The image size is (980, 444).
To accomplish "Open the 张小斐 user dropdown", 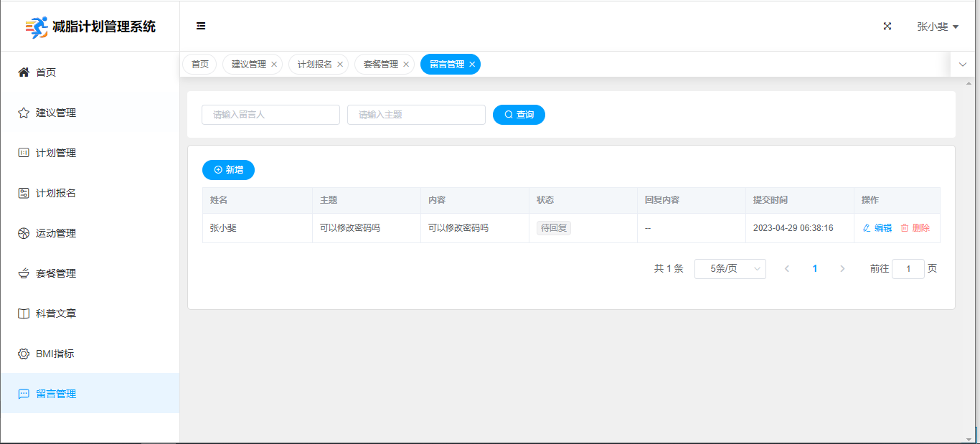I will tap(938, 27).
